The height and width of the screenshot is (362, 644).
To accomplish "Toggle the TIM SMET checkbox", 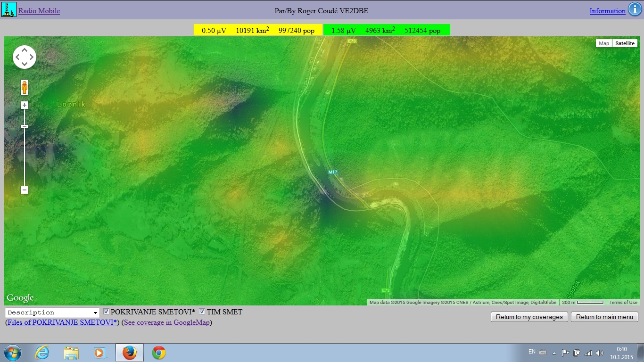I will [x=202, y=312].
